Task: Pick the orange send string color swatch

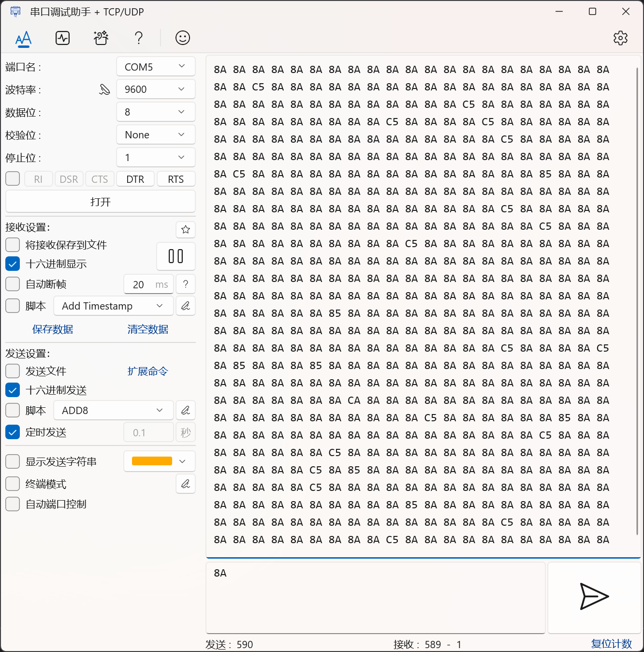Action: click(x=152, y=461)
